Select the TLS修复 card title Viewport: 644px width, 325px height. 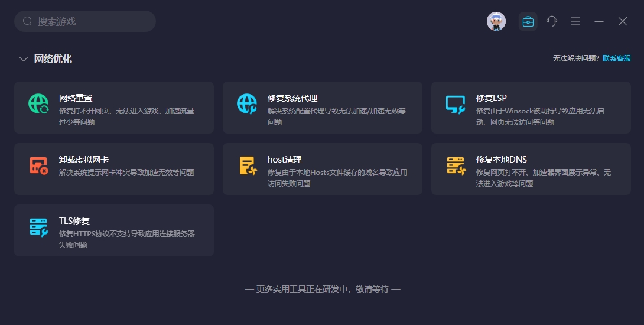point(74,221)
